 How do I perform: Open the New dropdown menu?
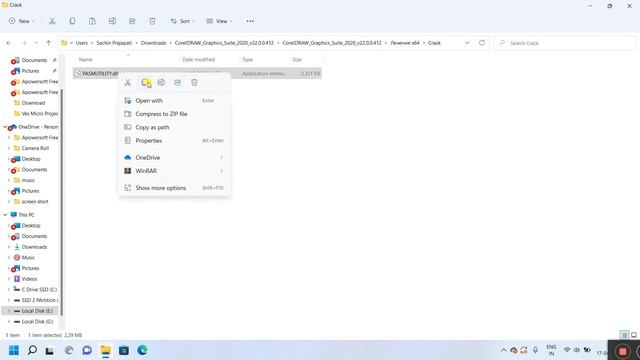click(x=21, y=21)
